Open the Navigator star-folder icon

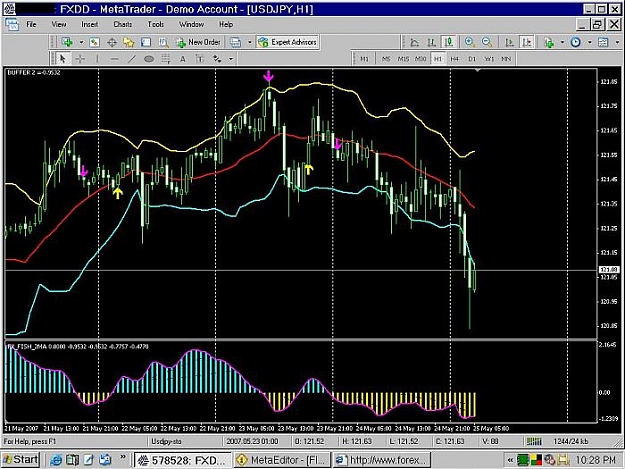point(128,42)
